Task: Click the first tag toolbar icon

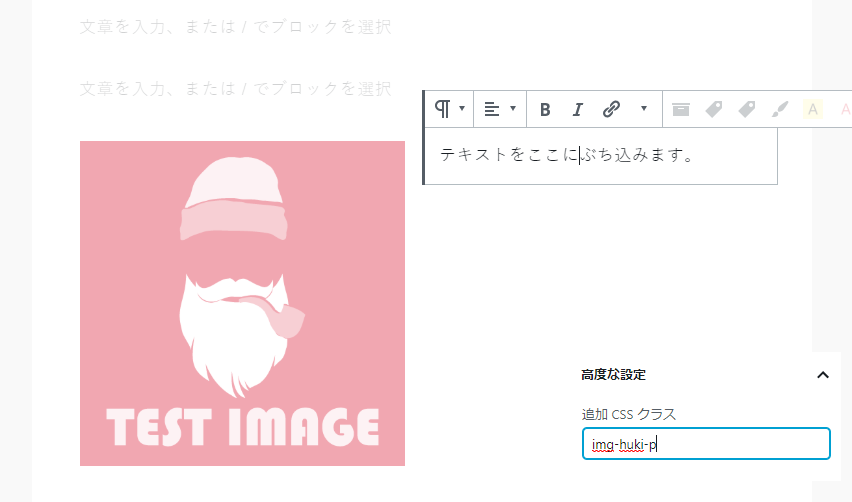Action: [x=714, y=109]
